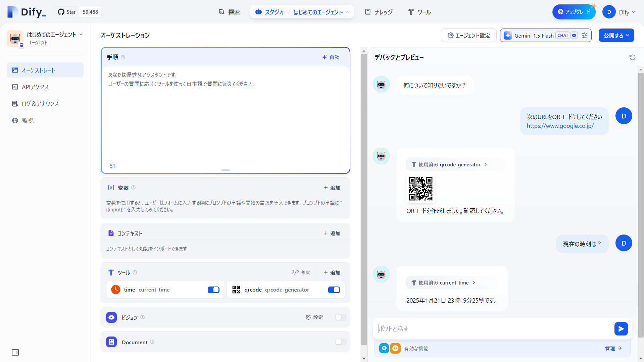The width and height of the screenshot is (644, 362).
Task: Expand the 使用済み current_time tool details
Action: [x=451, y=283]
